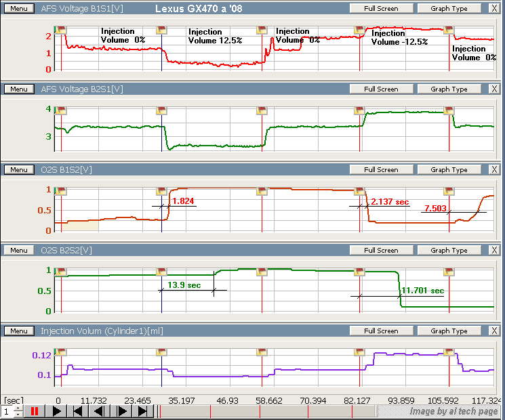505x420 pixels.
Task: Jump to start with the skip-to-beginning button
Action: click(79, 411)
